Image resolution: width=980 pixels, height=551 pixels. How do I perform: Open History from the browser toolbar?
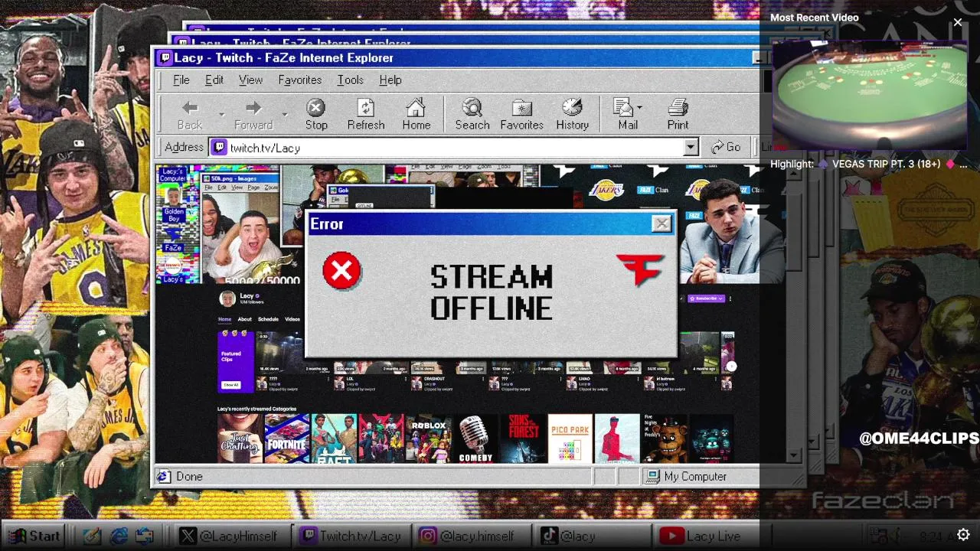click(x=572, y=108)
